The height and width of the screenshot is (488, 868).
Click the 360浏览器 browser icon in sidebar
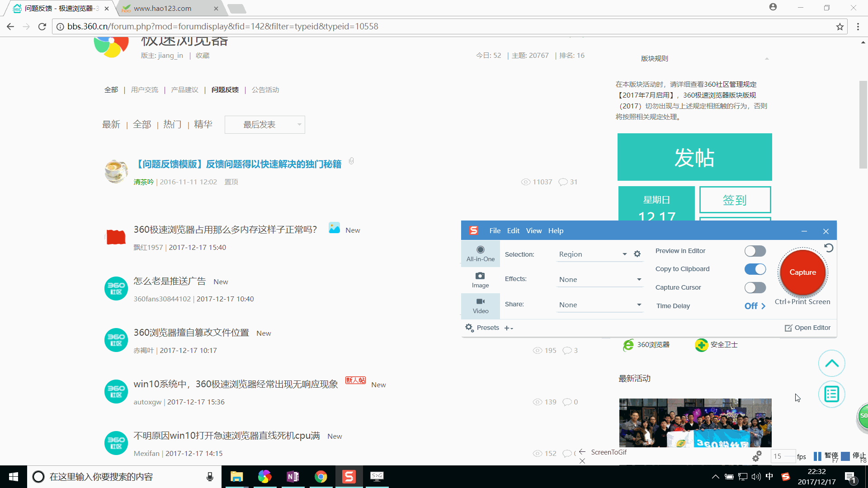pyautogui.click(x=628, y=345)
